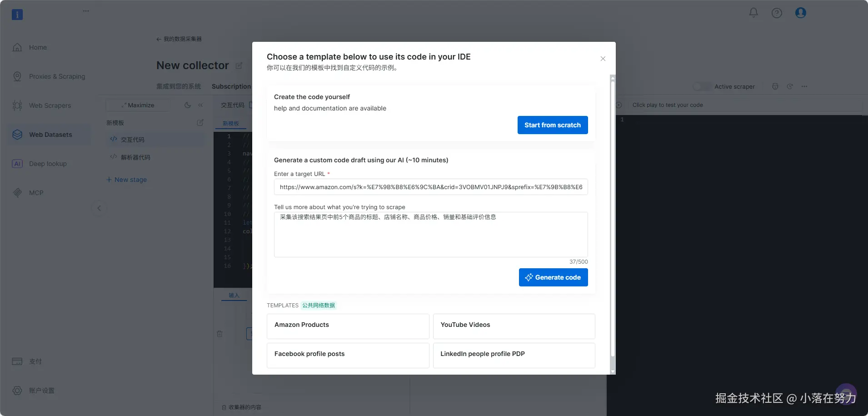
Task: Open Web Scrapers section
Action: 50,105
